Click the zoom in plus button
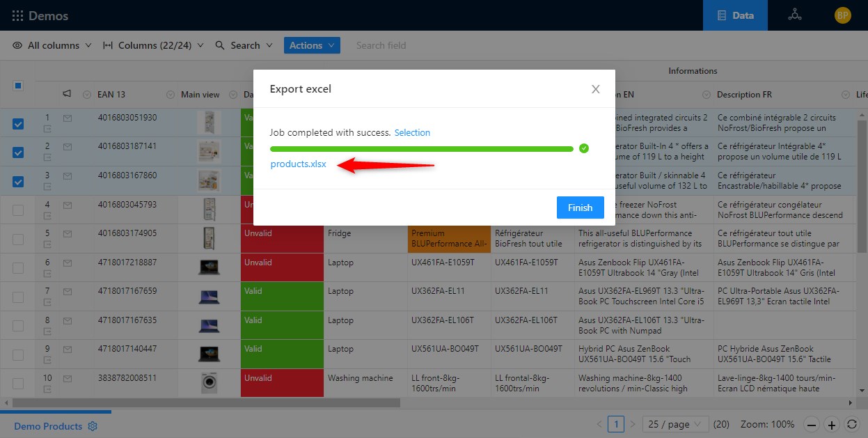The height and width of the screenshot is (438, 868). point(832,424)
